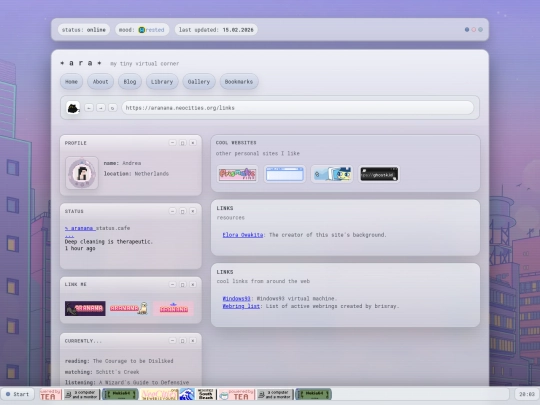The width and height of the screenshot is (540, 405).
Task: Go forward with the browser forward arrow
Action: click(101, 108)
